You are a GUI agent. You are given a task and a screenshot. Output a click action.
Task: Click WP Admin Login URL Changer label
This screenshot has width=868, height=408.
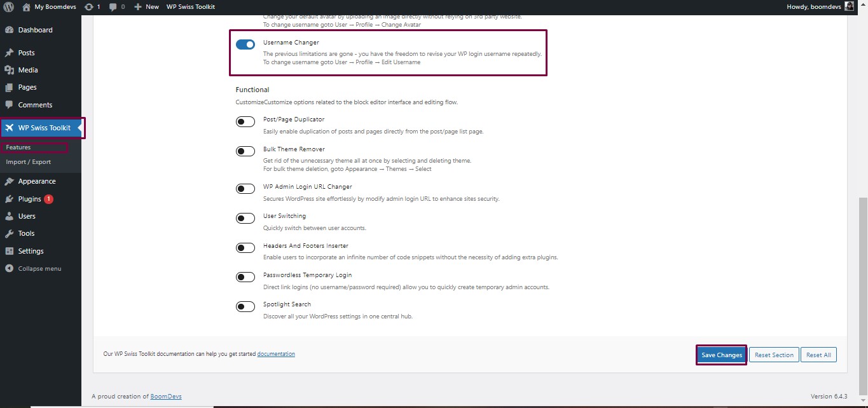tap(307, 187)
